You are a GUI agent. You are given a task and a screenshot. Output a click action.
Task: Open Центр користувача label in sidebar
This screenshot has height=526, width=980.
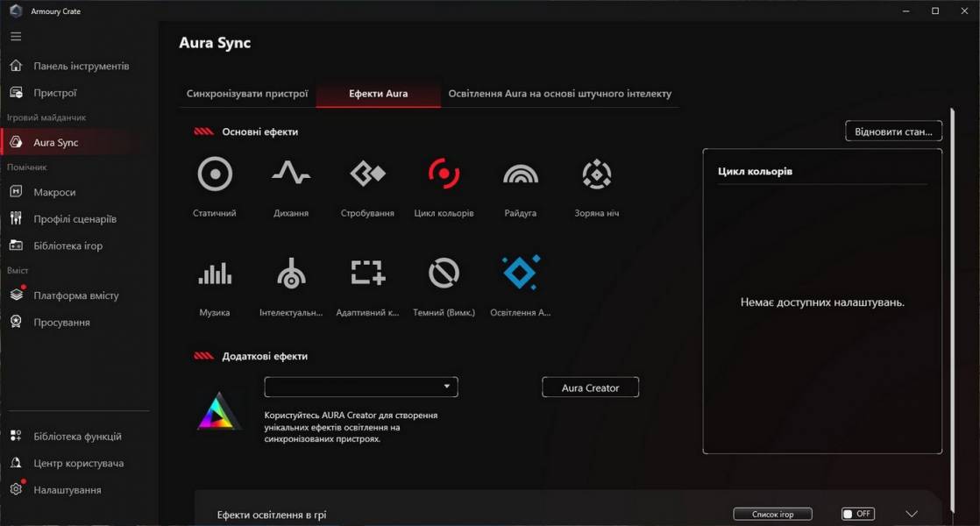tap(79, 464)
